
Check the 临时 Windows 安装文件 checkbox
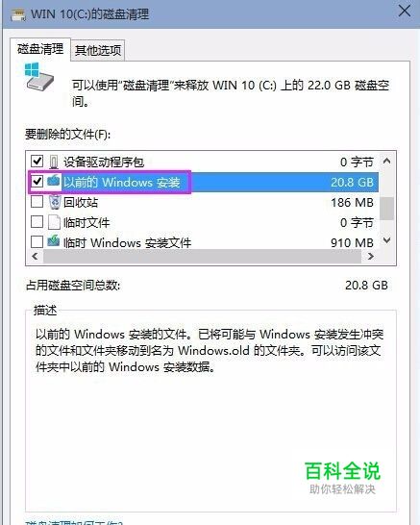[37, 241]
